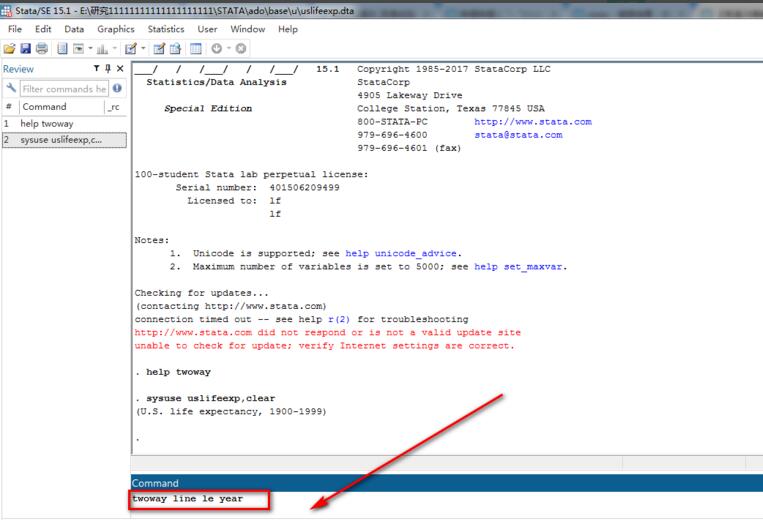Close the Review panel with X
The width and height of the screenshot is (763, 523).
pos(120,69)
